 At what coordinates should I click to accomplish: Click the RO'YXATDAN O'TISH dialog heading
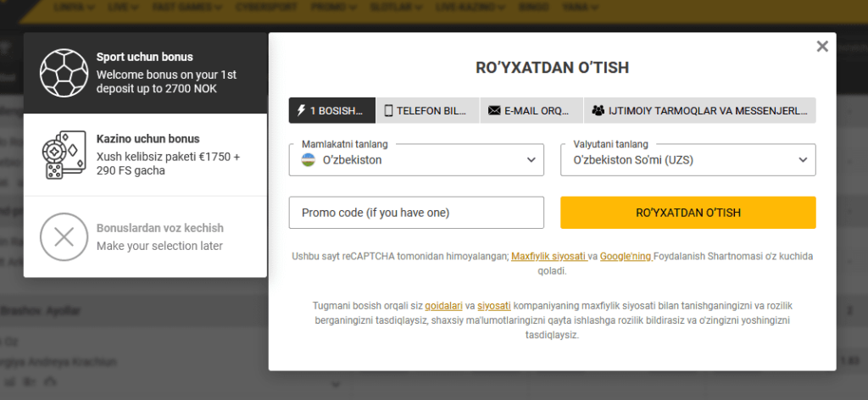point(552,68)
